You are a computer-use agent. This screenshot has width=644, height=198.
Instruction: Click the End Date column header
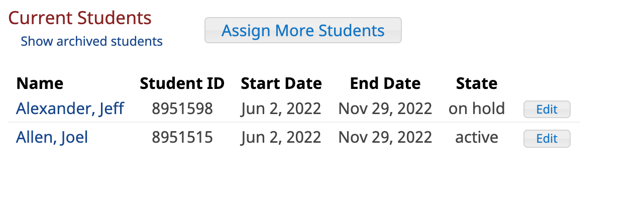coord(385,83)
